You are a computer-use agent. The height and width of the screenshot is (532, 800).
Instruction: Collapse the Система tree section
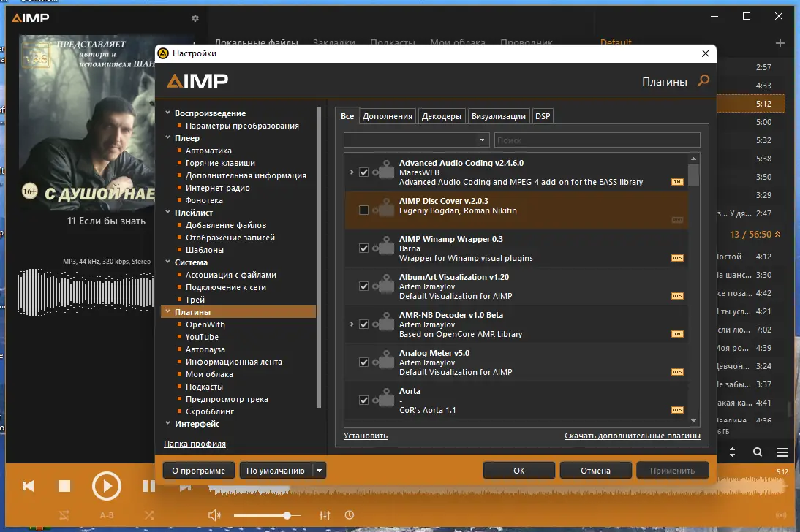[x=168, y=262]
